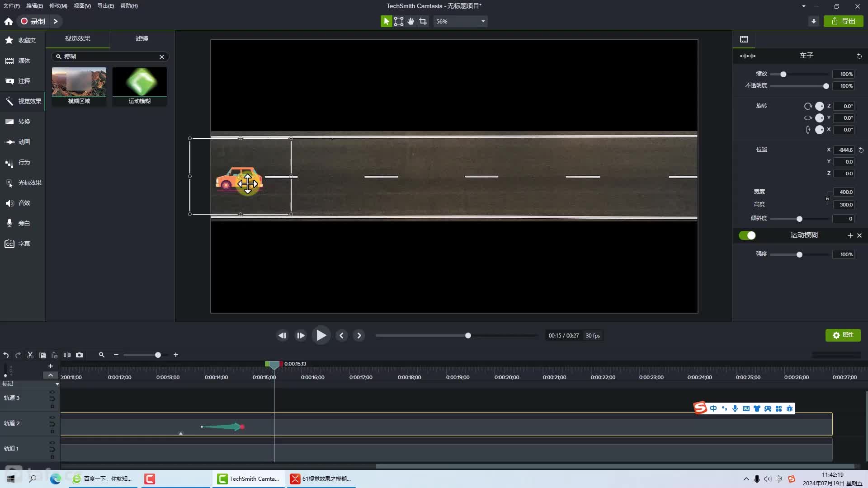The width and height of the screenshot is (868, 488).
Task: Activate the Pan hand tool
Action: 411,21
